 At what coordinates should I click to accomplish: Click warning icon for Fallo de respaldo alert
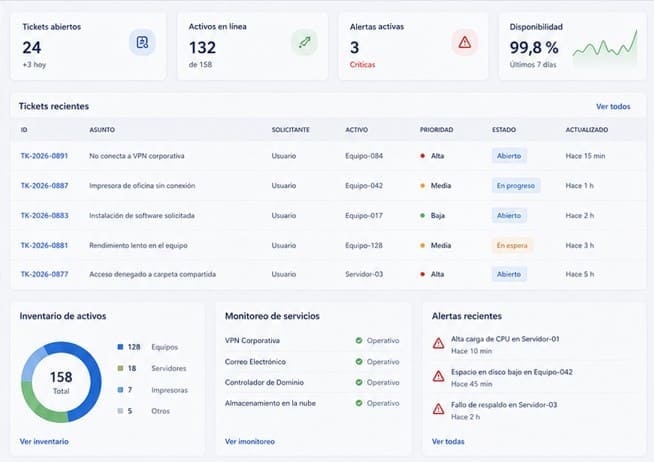(x=438, y=409)
